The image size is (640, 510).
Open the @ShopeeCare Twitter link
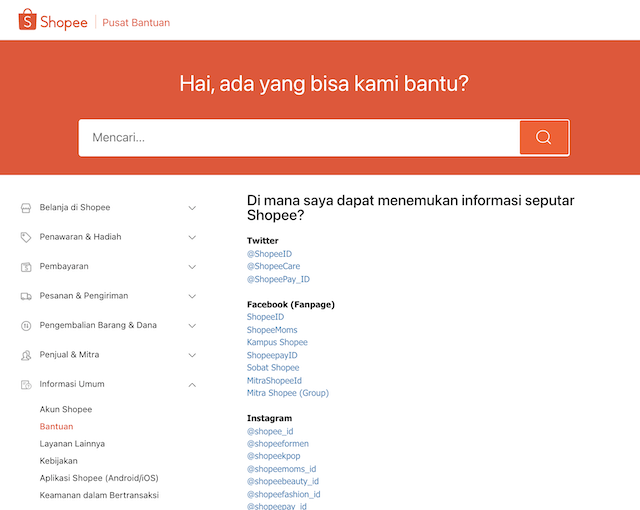(273, 266)
